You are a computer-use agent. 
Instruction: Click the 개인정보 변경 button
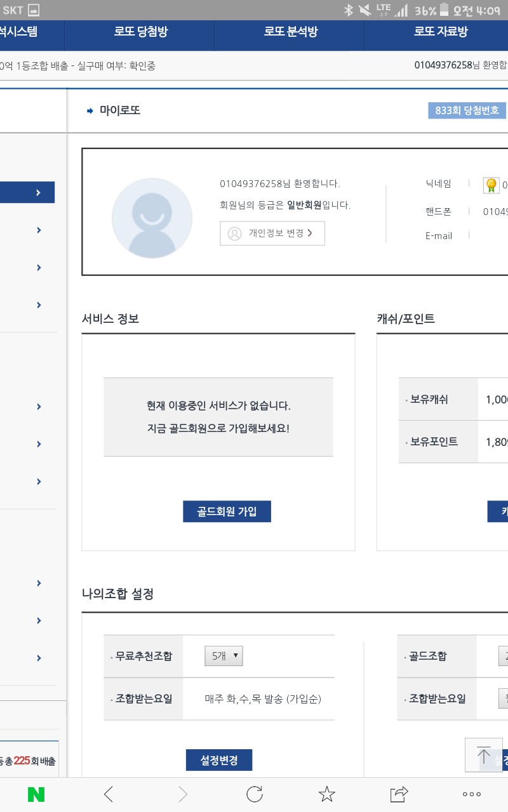[272, 233]
